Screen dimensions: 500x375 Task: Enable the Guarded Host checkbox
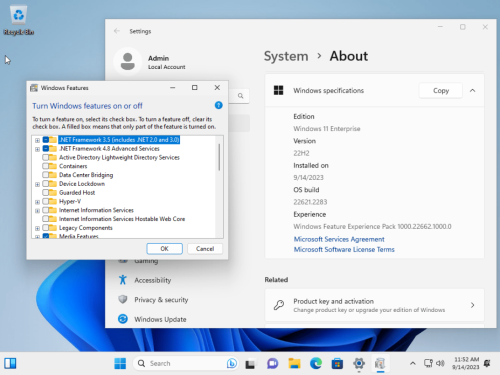(46, 192)
